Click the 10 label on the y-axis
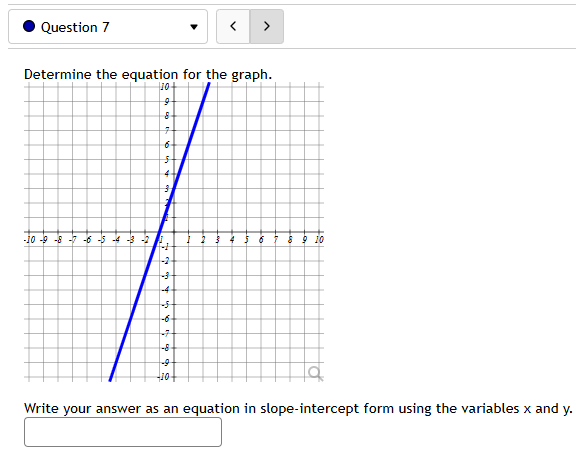The height and width of the screenshot is (449, 576). [x=165, y=87]
